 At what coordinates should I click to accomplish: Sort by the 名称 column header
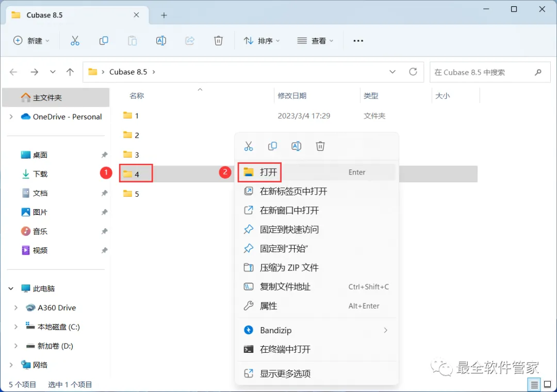click(x=137, y=96)
